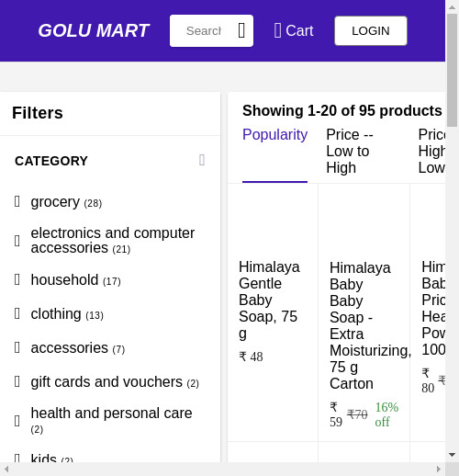The image size is (459, 476).
Task: Click vertical scrollbar up arrow
Action: tap(452, 7)
